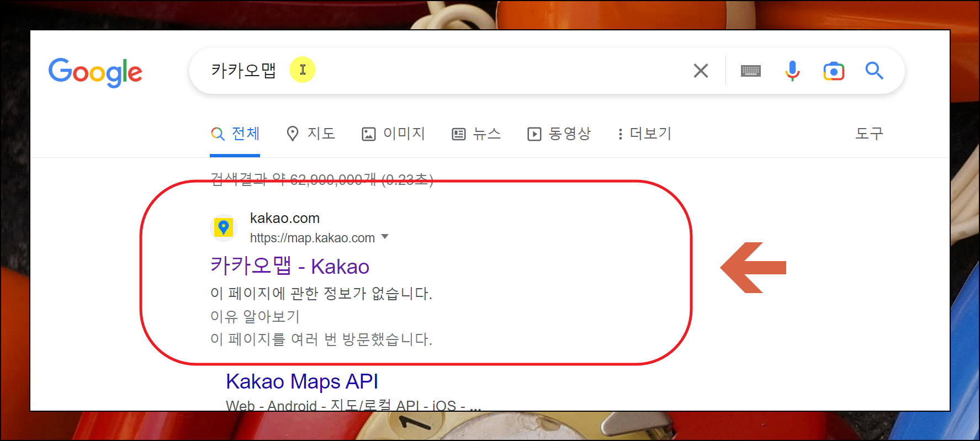The image size is (980, 441).
Task: Switch to the 이미지 tab
Action: [x=393, y=134]
